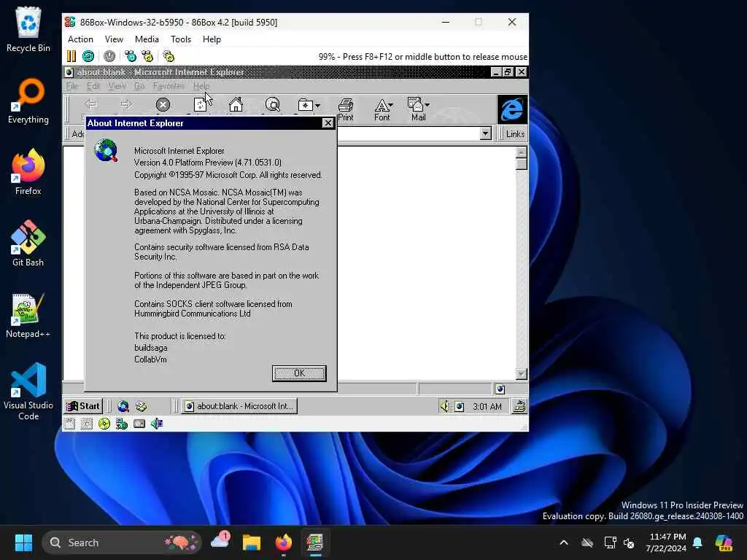The height and width of the screenshot is (560, 747).
Task: Click the network status bar icon
Action: coord(122,424)
